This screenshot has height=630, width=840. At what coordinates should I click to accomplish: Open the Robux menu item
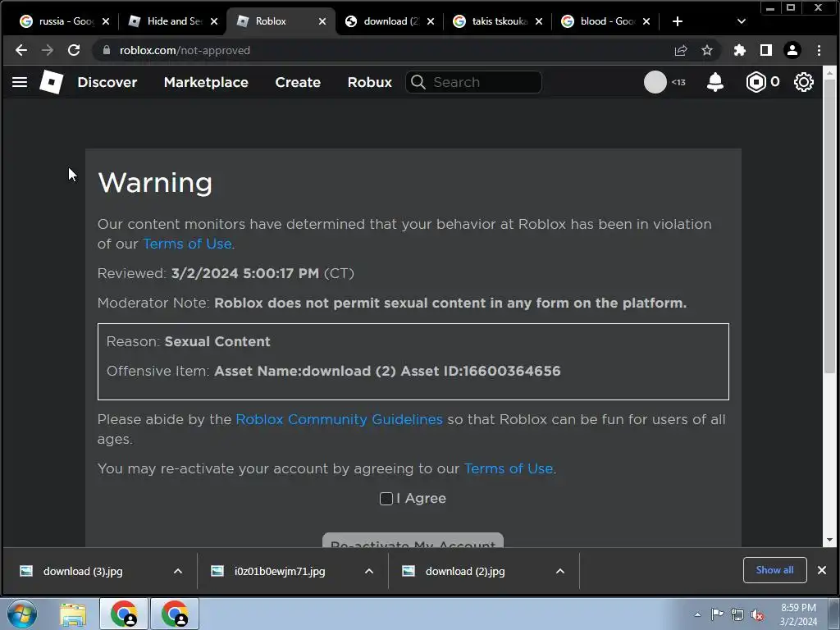(370, 82)
